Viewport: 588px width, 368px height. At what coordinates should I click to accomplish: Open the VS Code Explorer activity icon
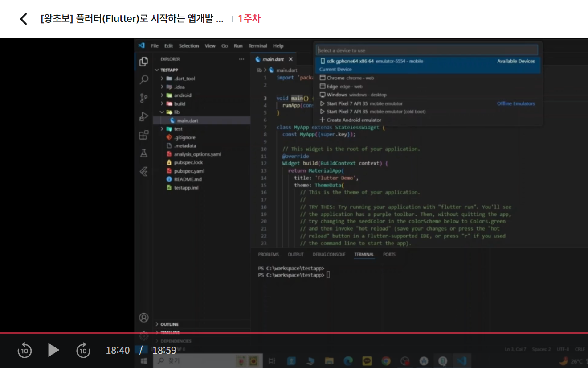tap(143, 62)
